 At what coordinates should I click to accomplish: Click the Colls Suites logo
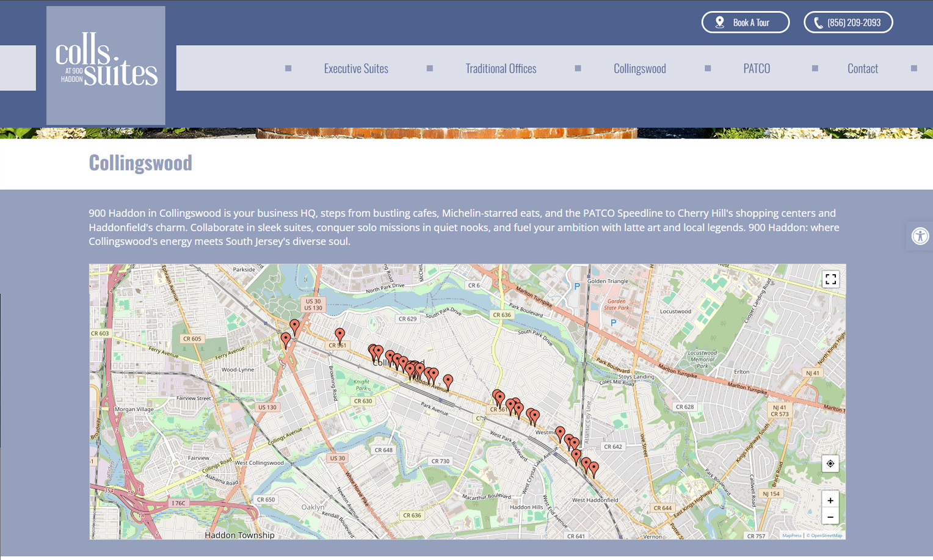pos(106,65)
